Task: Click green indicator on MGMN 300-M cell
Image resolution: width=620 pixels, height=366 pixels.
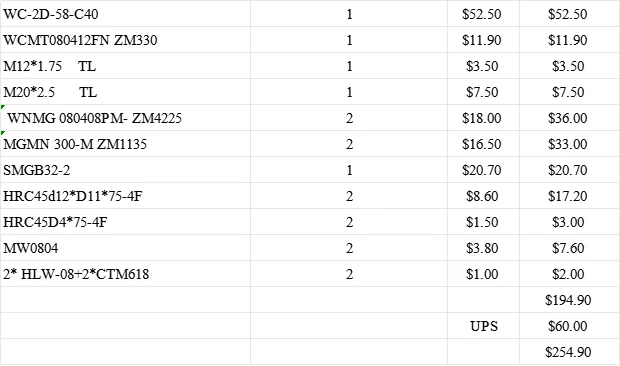Action: (3, 133)
